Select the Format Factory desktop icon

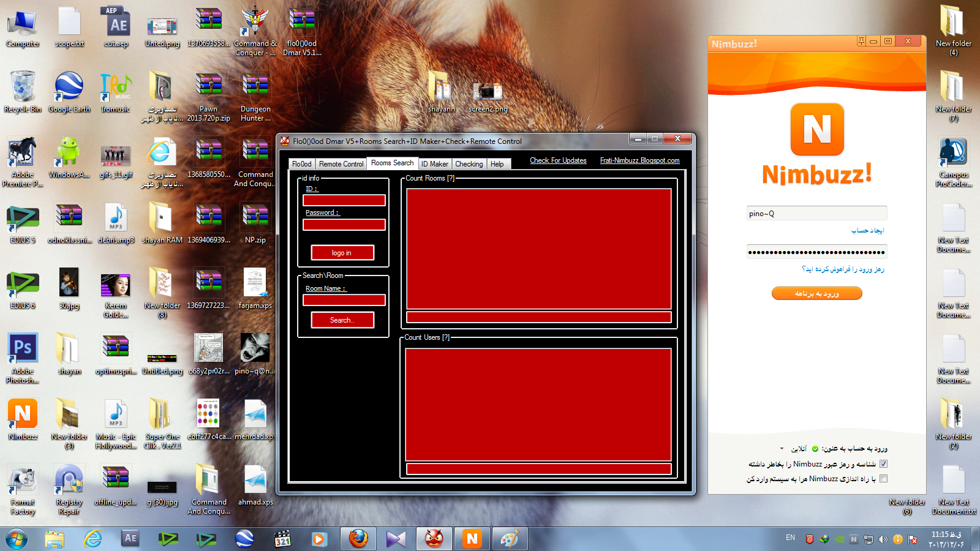tap(23, 490)
